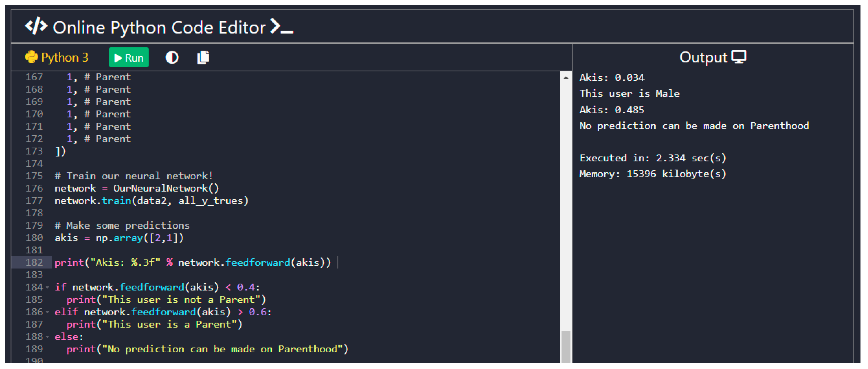868x369 pixels.
Task: Toggle the dark/light theme contrast icon
Action: tap(172, 58)
